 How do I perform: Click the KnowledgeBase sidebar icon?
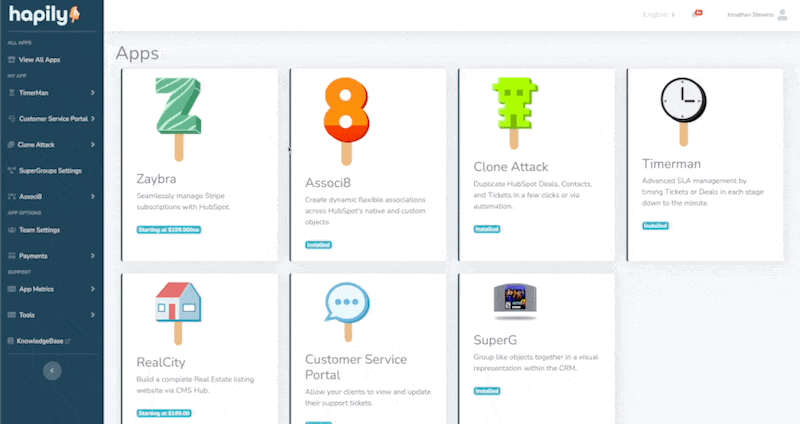coord(11,341)
